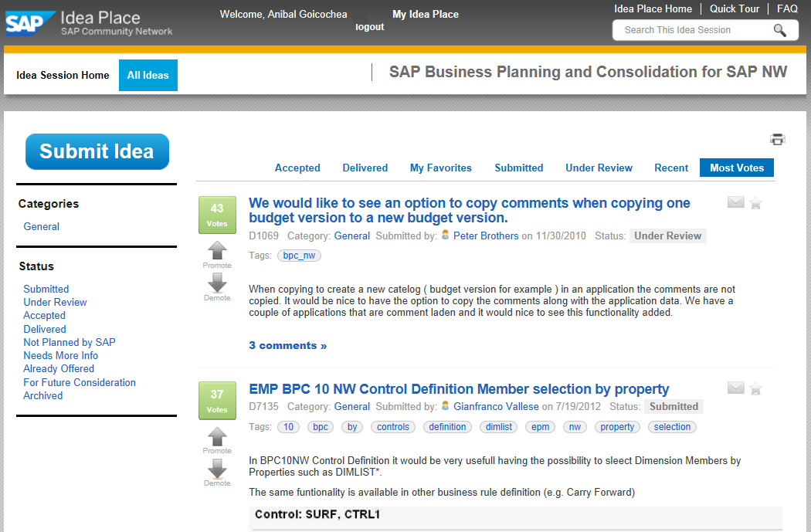The height and width of the screenshot is (532, 811).
Task: Demote the copy comments idea
Action: 217,283
